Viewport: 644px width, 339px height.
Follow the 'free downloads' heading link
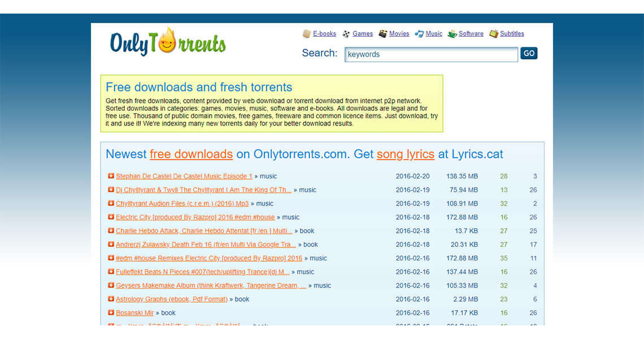point(192,154)
